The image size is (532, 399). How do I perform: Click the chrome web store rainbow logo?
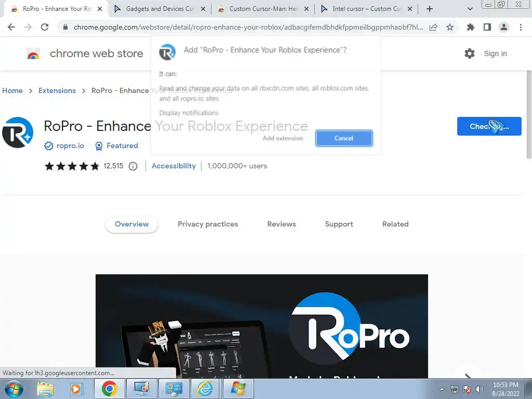coord(33,54)
